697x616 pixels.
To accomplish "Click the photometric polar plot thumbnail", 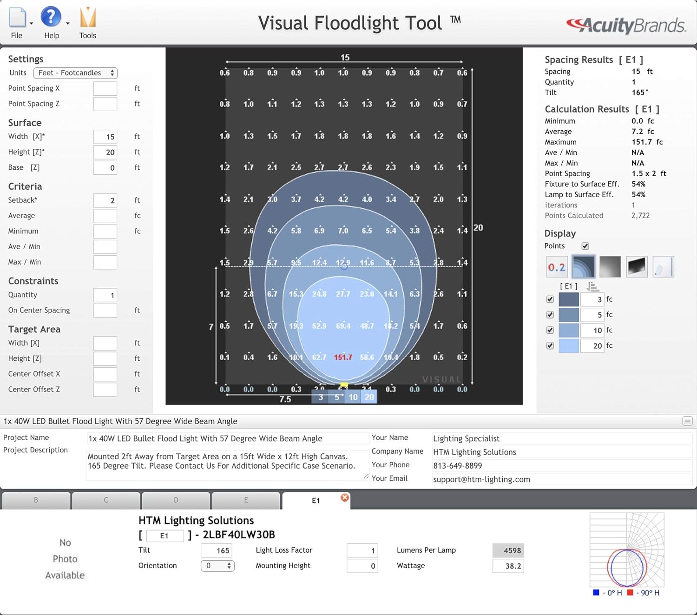I will pos(627,550).
